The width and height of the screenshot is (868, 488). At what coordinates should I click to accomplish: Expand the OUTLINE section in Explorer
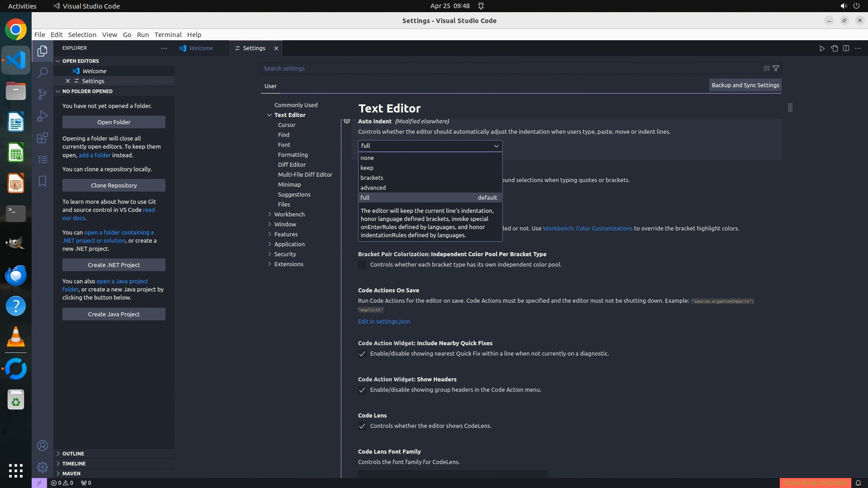pyautogui.click(x=73, y=453)
